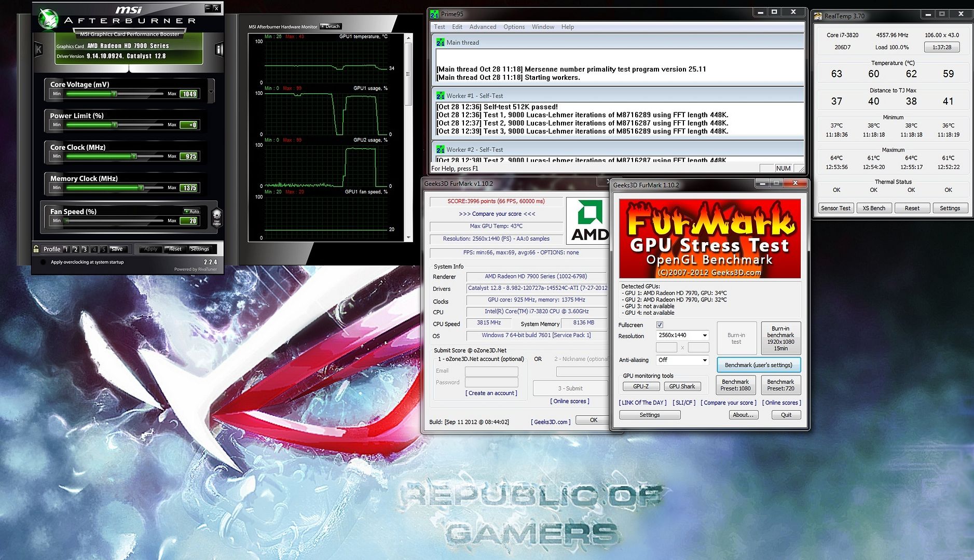
Task: Launch GPU-Z monitoring tool
Action: (641, 386)
